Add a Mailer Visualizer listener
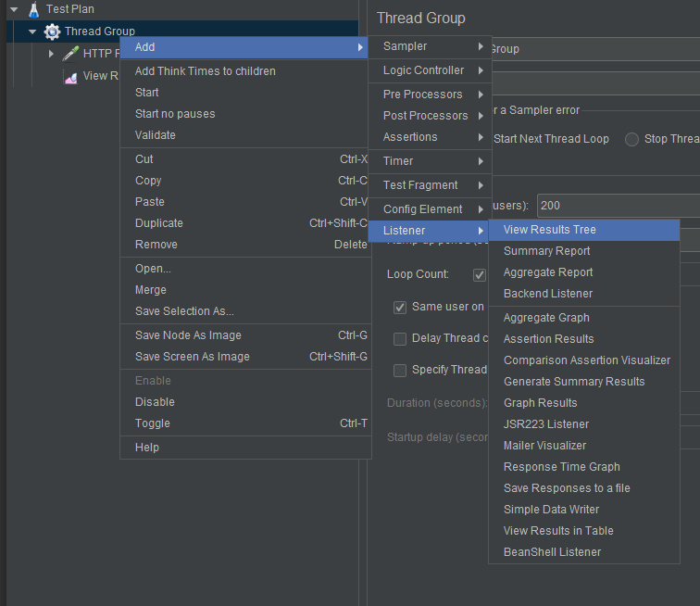The width and height of the screenshot is (700, 606). click(584, 446)
